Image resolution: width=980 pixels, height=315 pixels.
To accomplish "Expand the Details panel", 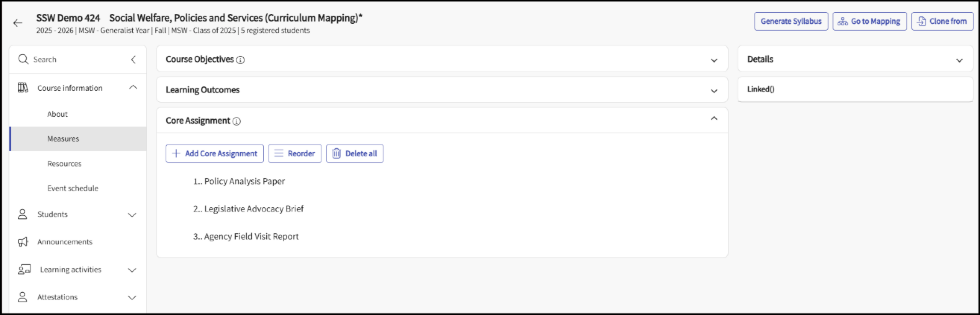I will click(x=959, y=60).
